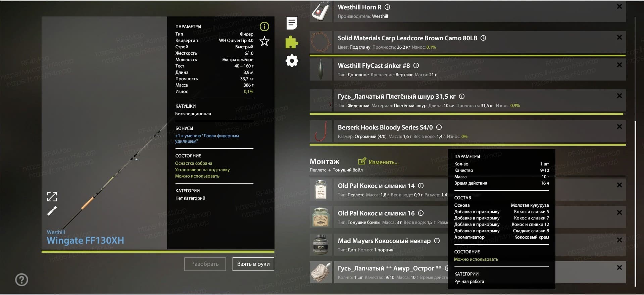Open the notes page icon
This screenshot has height=295, width=644.
coord(292,23)
